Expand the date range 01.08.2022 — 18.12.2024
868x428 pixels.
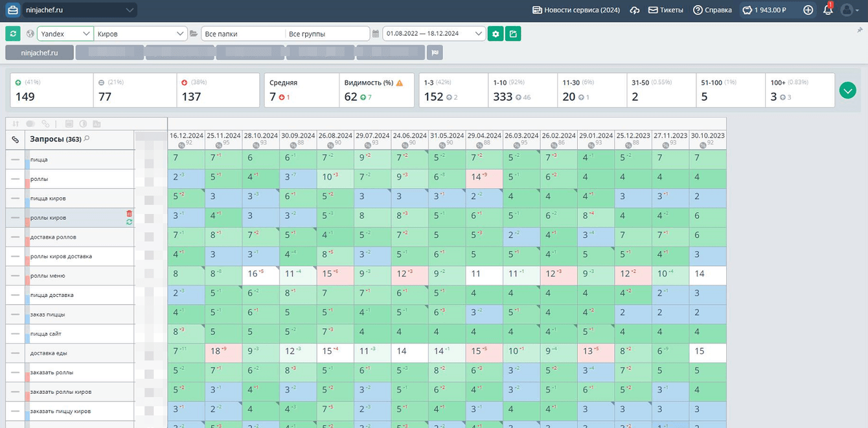tap(434, 34)
